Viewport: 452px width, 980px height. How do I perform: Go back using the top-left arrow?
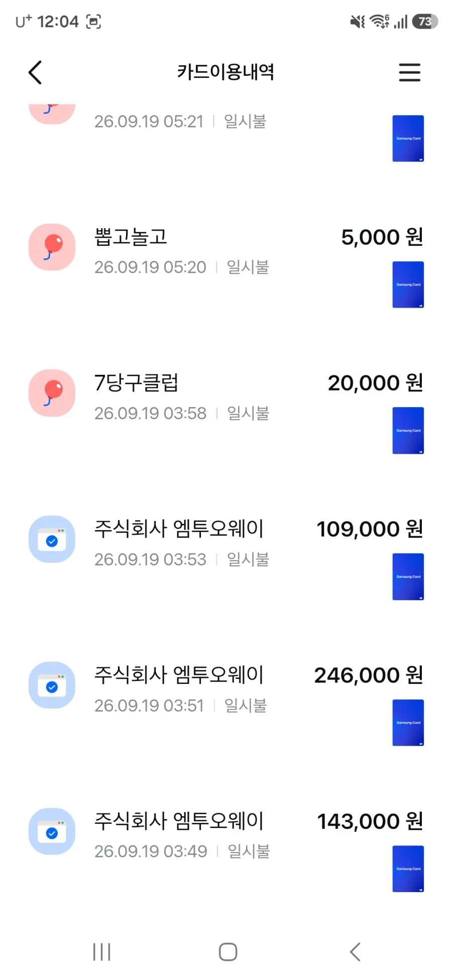click(35, 72)
